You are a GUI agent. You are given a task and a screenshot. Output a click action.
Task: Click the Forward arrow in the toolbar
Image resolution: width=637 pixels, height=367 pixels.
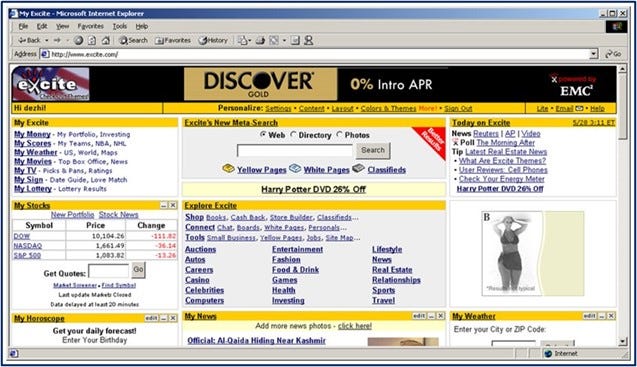click(x=57, y=40)
